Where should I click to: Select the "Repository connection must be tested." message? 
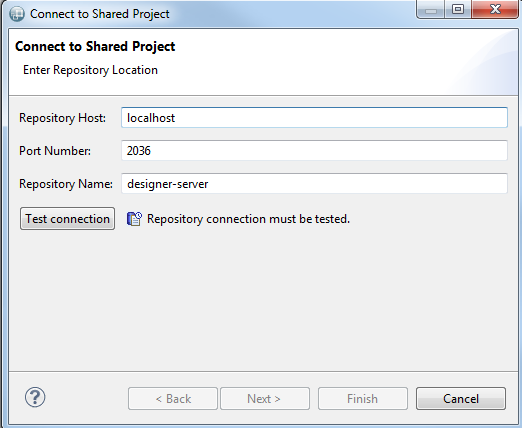(x=248, y=219)
